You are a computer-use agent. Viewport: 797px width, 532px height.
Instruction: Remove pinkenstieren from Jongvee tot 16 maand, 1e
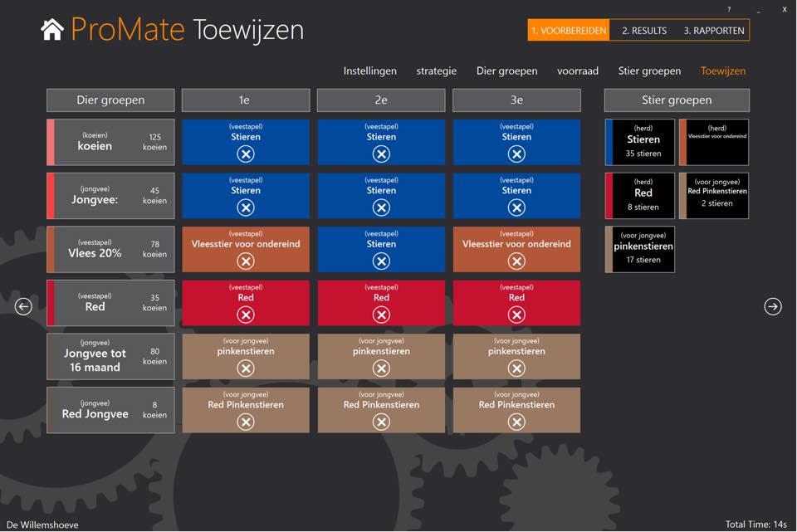[x=246, y=368]
